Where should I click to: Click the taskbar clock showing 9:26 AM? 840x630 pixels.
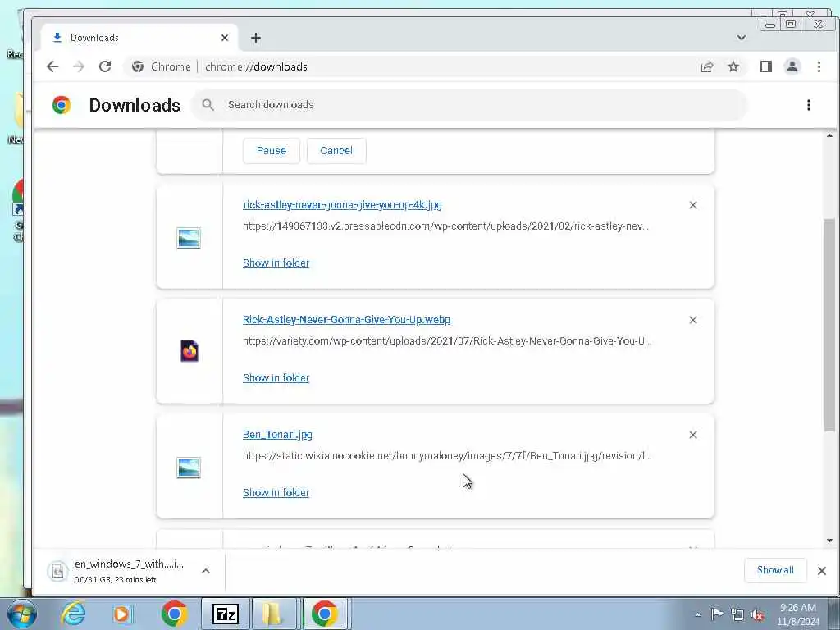click(798, 614)
